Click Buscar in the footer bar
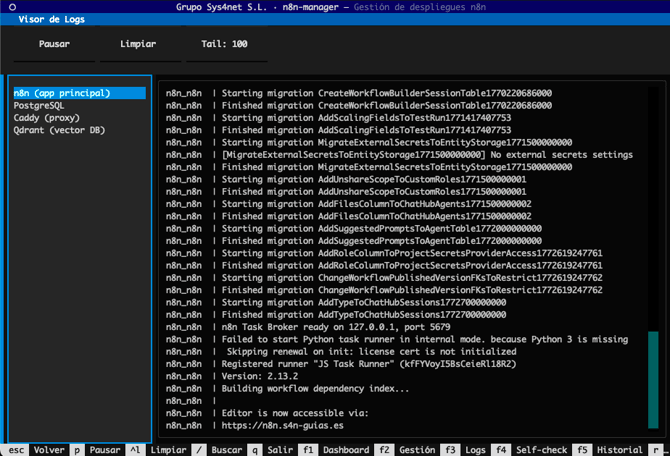The image size is (670, 456). (x=227, y=450)
